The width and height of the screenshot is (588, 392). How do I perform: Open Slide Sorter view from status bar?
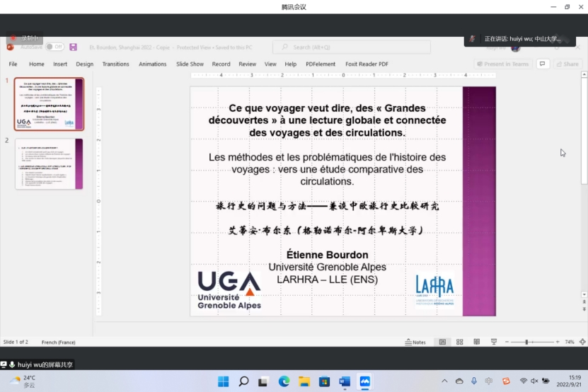pyautogui.click(x=459, y=342)
